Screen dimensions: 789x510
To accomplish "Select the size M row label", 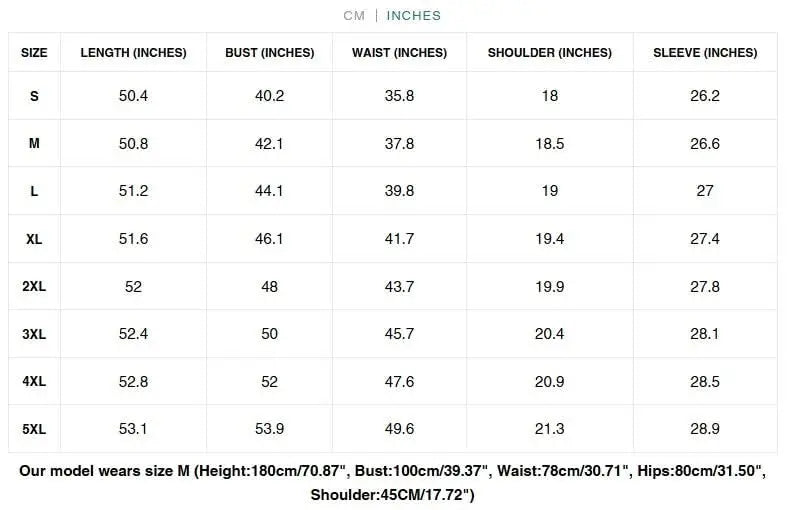I will [x=34, y=144].
